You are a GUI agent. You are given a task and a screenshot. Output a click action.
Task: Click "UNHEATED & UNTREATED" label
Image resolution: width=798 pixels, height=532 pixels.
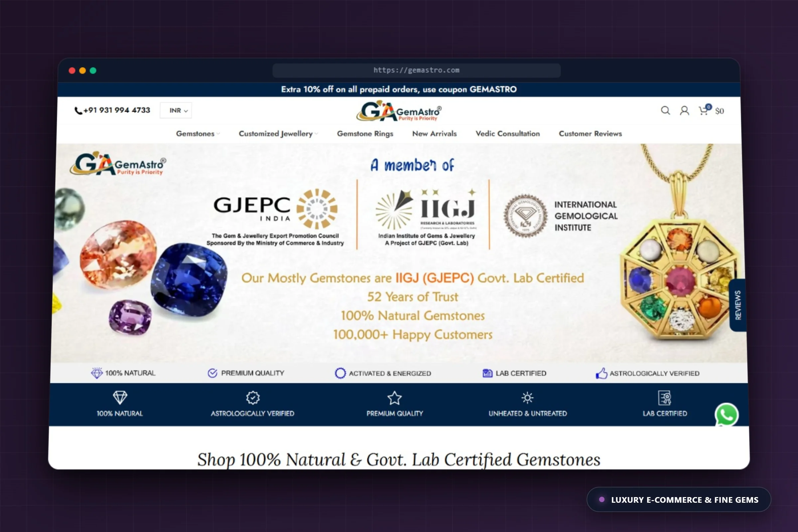pyautogui.click(x=528, y=414)
